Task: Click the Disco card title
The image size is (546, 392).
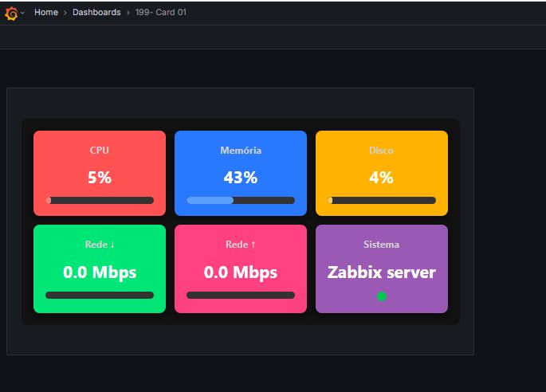Action: pos(381,150)
